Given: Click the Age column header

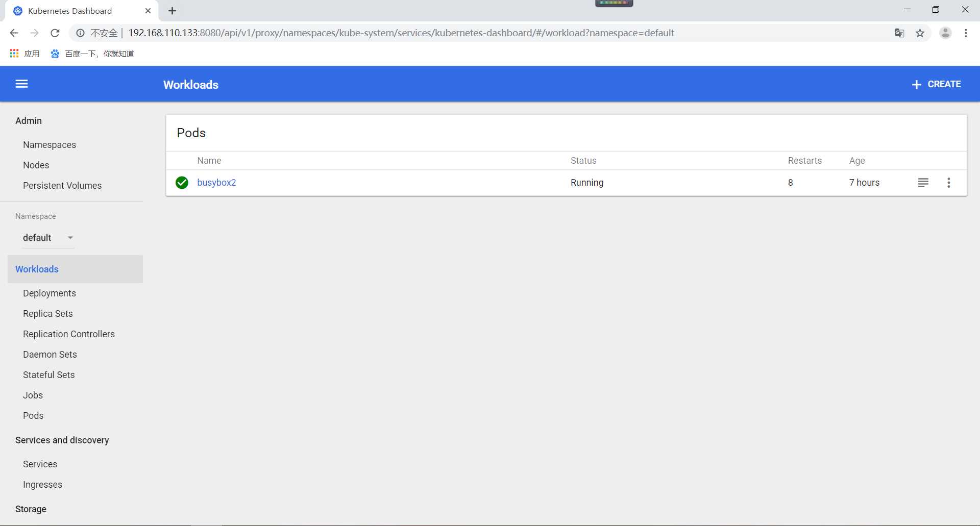Looking at the screenshot, I should tap(857, 161).
